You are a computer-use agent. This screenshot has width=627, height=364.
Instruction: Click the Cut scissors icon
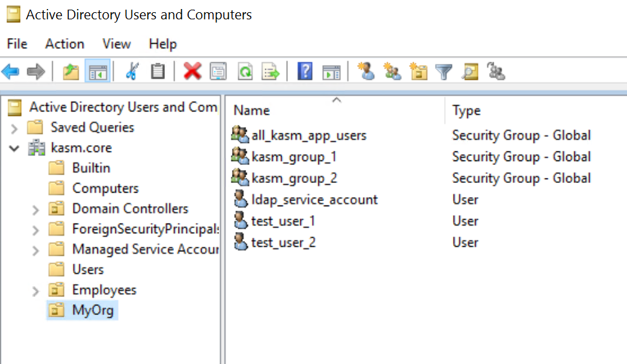(132, 71)
